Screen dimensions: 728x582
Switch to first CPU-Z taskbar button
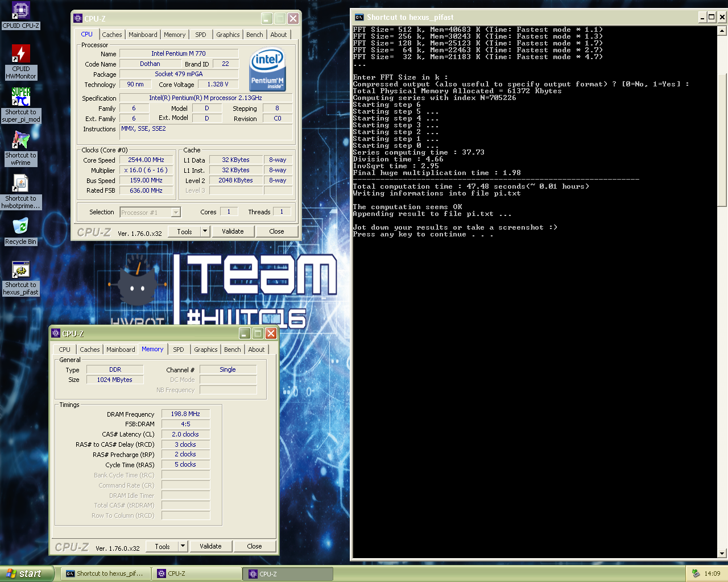click(x=197, y=573)
